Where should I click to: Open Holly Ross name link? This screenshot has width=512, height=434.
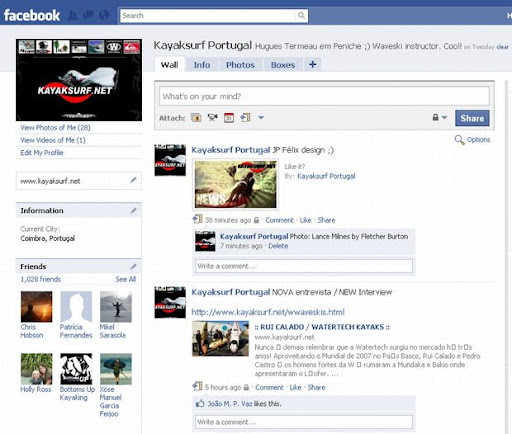coord(36,389)
